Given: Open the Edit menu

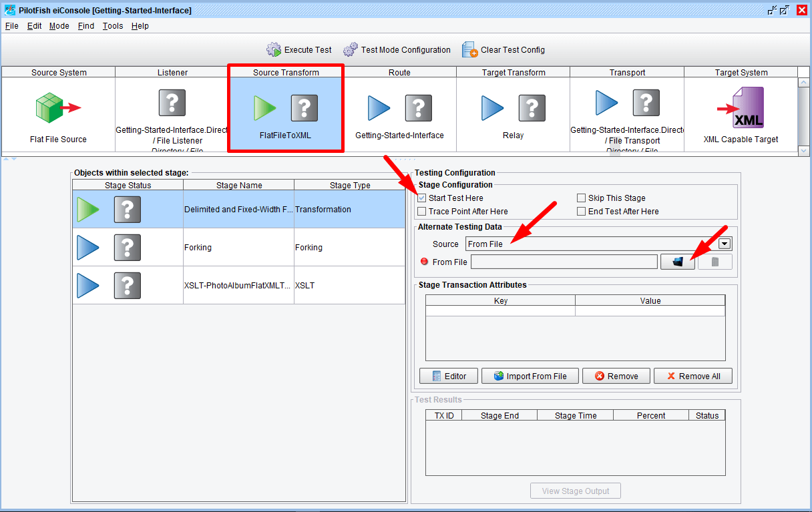Looking at the screenshot, I should click(x=35, y=26).
